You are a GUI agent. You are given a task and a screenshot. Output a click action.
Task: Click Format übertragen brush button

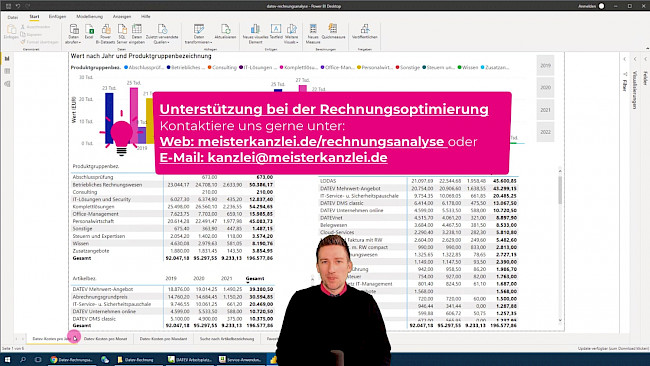(39, 42)
